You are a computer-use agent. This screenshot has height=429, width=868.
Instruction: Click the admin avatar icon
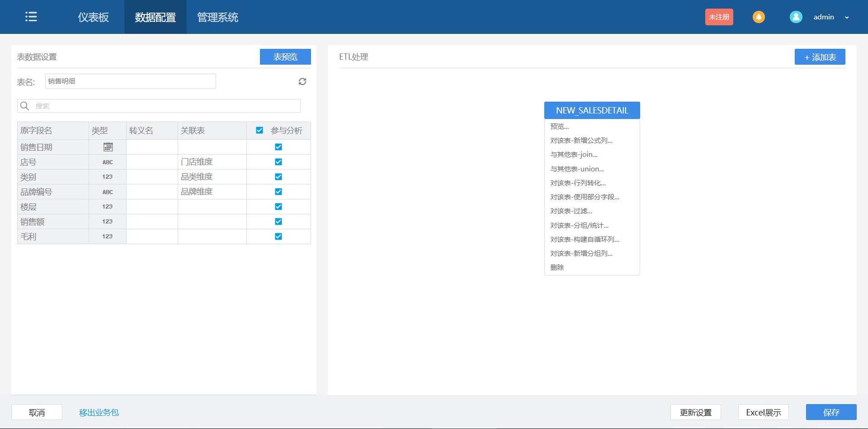pyautogui.click(x=796, y=17)
